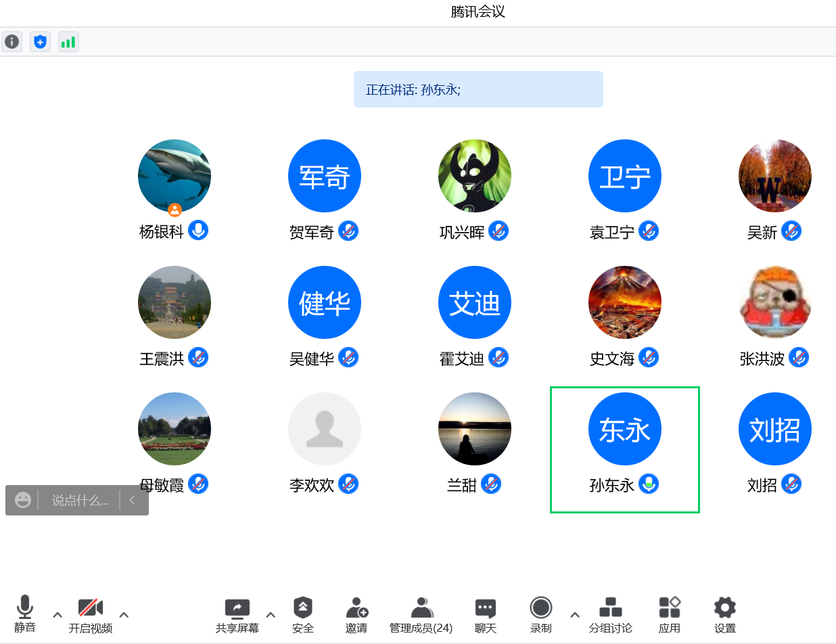Expand the arrow next to 共享屏幕
This screenshot has height=644, width=836.
[x=271, y=615]
